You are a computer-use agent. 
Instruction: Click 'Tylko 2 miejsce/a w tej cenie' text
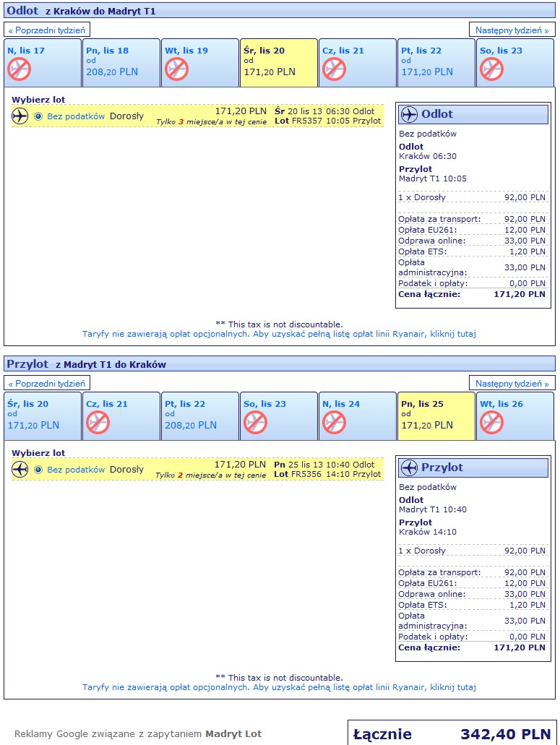(210, 475)
